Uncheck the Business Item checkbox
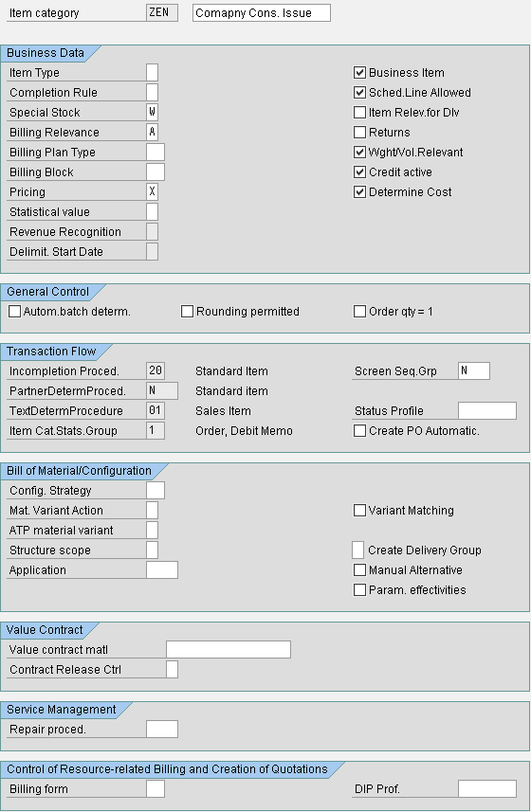This screenshot has height=812, width=531. point(359,73)
